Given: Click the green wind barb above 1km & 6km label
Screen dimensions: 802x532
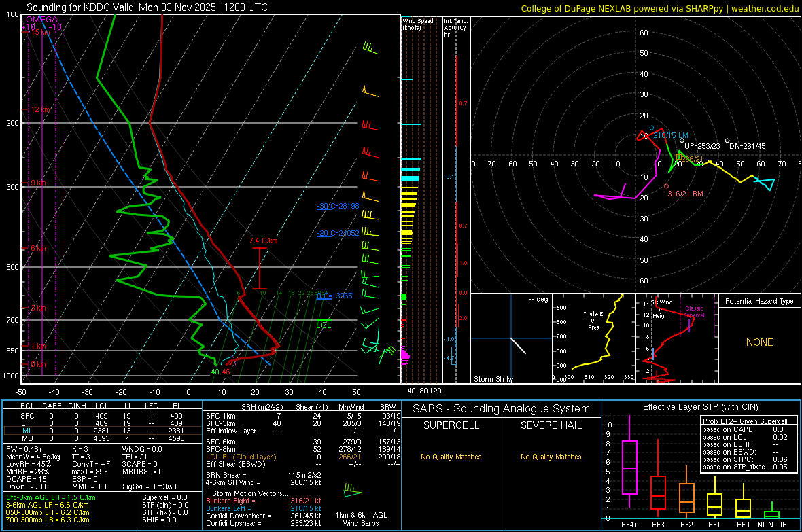Looking at the screenshot, I should point(352,490).
